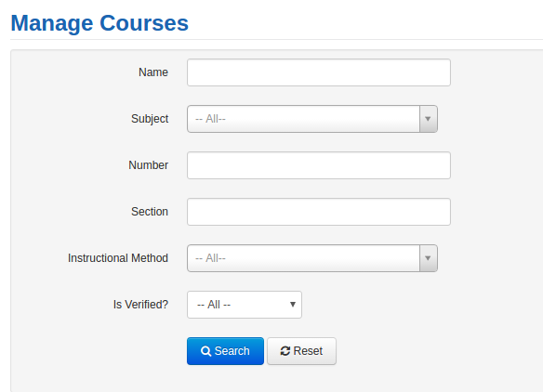Click the Section field label
Image resolution: width=543 pixels, height=392 pixels.
point(150,212)
